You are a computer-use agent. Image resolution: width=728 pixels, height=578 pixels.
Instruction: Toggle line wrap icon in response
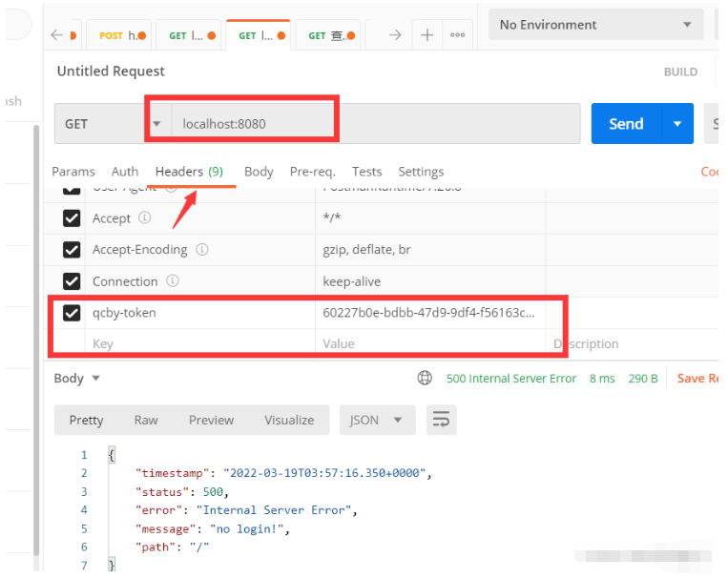pyautogui.click(x=441, y=420)
